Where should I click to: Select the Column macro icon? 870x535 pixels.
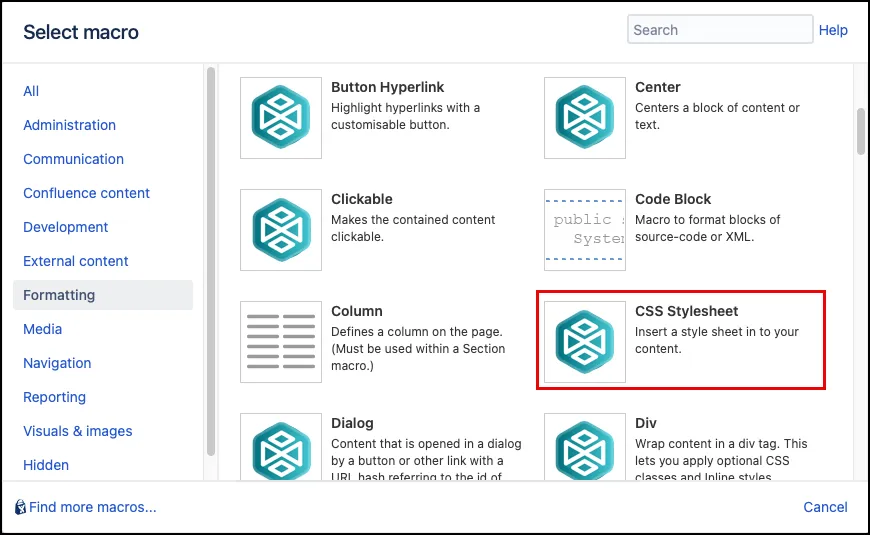(x=281, y=342)
